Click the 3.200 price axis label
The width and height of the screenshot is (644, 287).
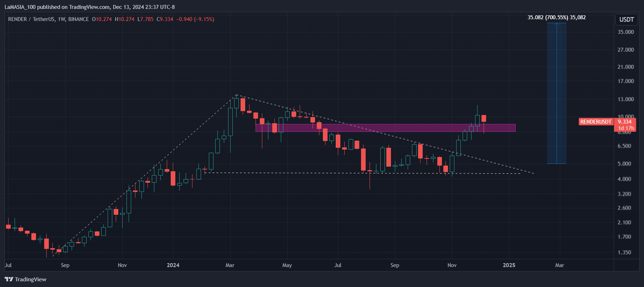pos(624,194)
